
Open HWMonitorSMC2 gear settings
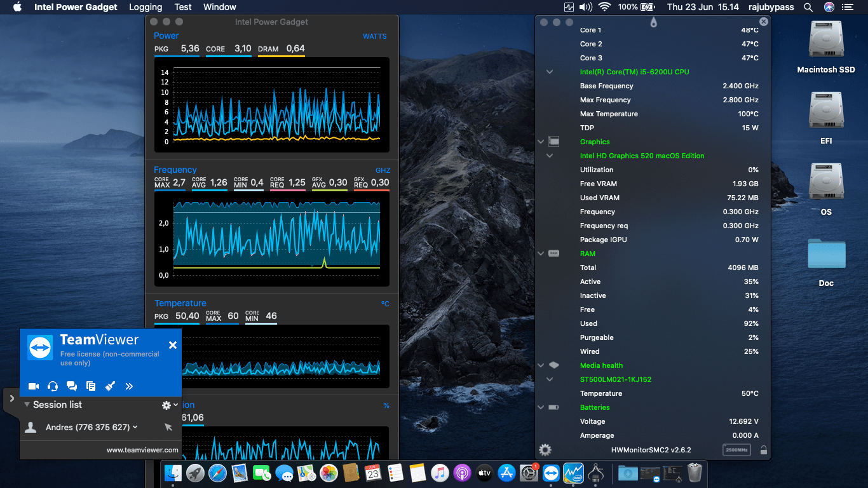point(545,450)
